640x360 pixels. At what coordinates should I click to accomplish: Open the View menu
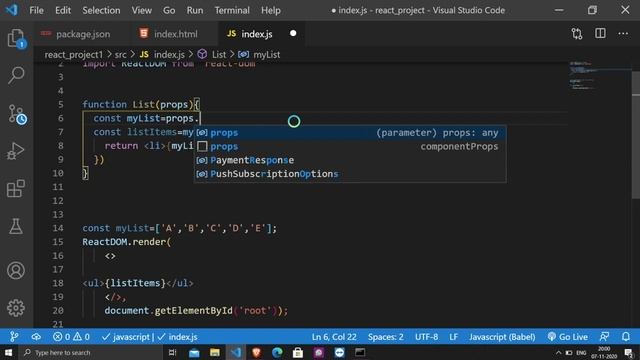click(x=141, y=10)
